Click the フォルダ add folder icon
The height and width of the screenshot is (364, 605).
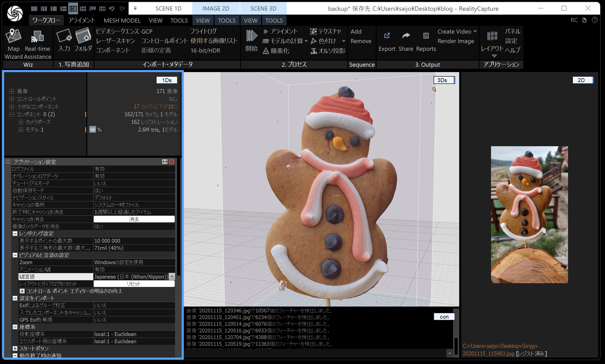(x=83, y=36)
